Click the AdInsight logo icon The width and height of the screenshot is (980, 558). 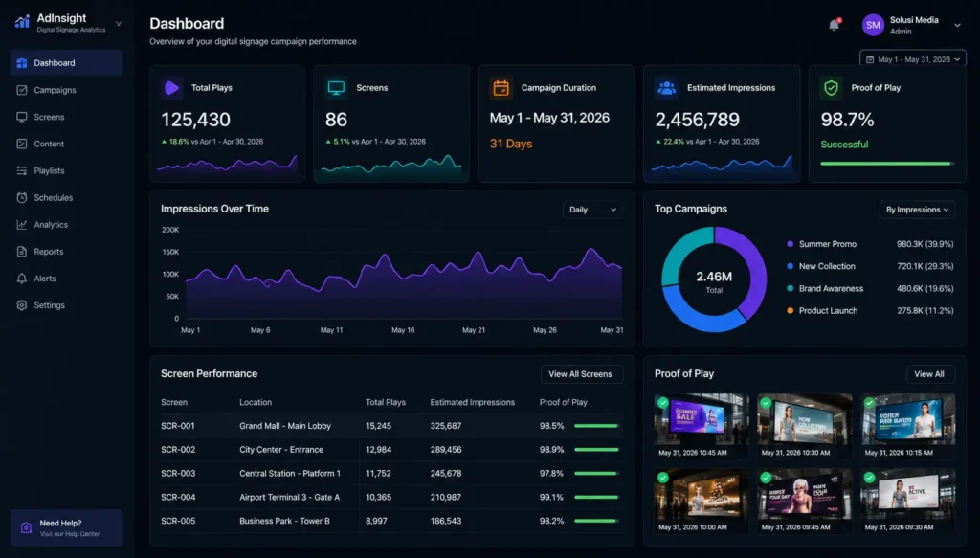(x=23, y=22)
